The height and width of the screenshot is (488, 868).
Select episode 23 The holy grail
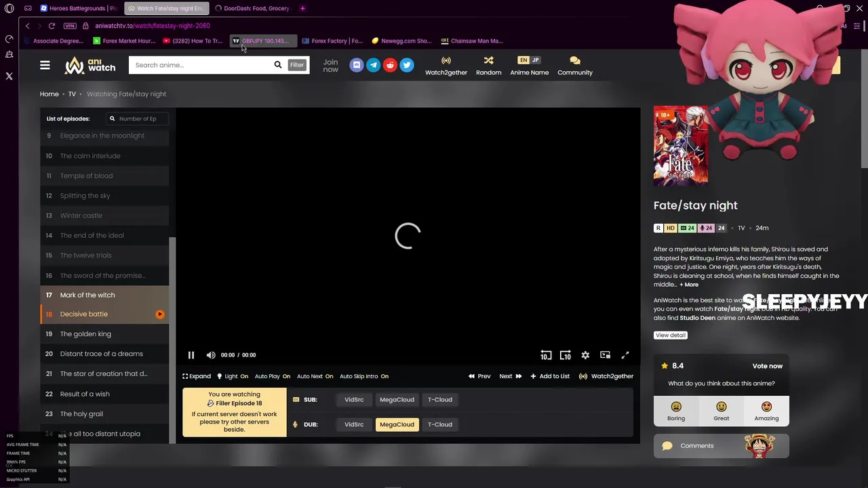tap(104, 414)
